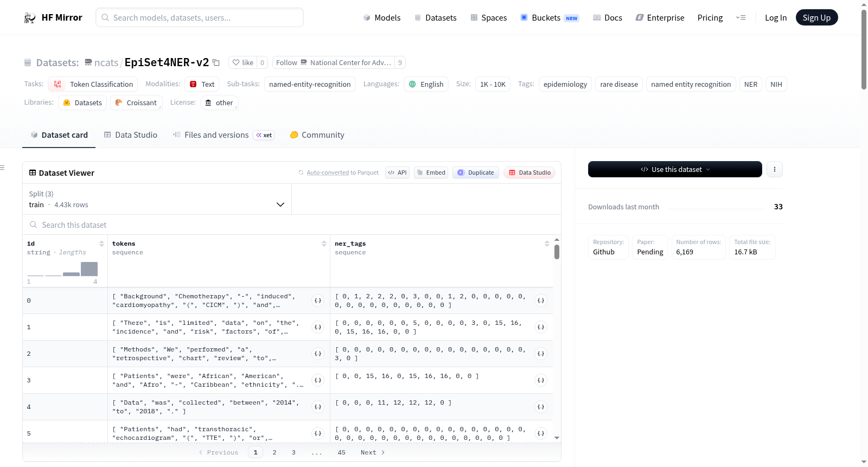
Task: Click the NIH tag
Action: pos(776,84)
